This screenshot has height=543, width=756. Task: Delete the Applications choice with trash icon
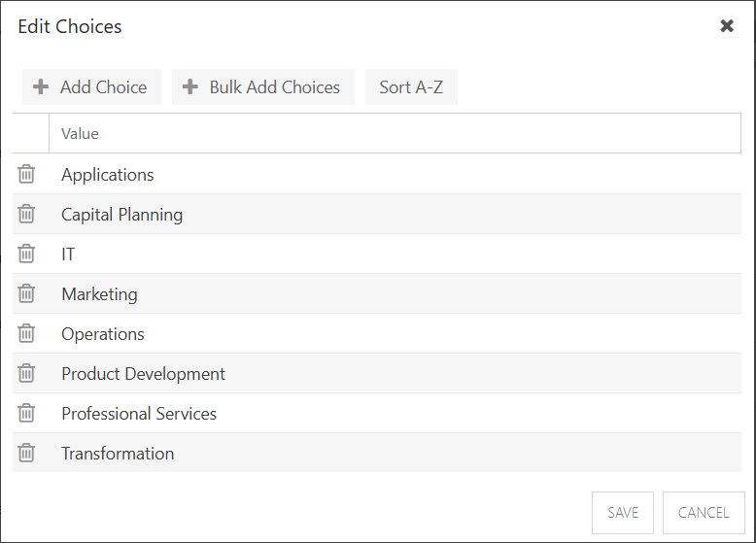click(x=26, y=174)
